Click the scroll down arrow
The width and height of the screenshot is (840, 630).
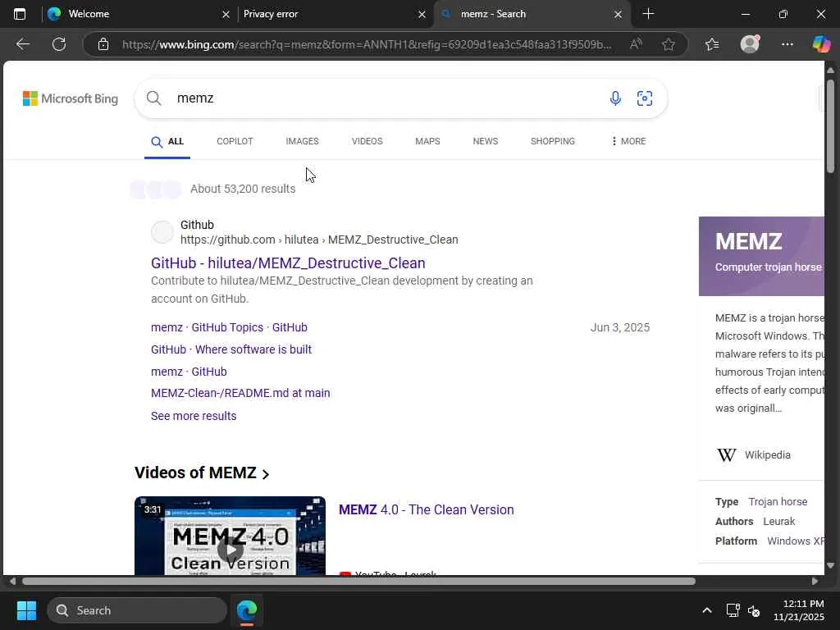[x=830, y=565]
